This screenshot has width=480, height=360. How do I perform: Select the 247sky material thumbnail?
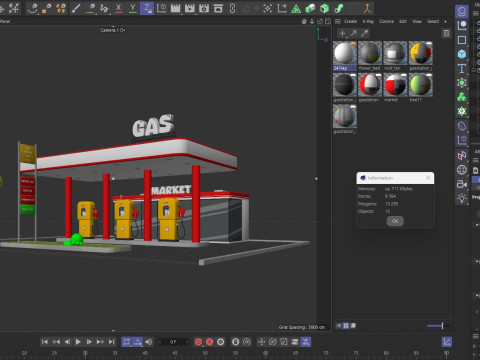[345, 53]
